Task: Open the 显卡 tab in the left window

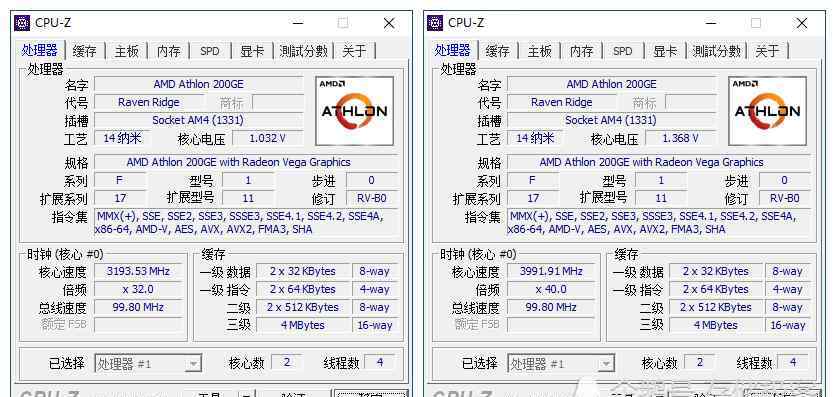Action: (252, 51)
